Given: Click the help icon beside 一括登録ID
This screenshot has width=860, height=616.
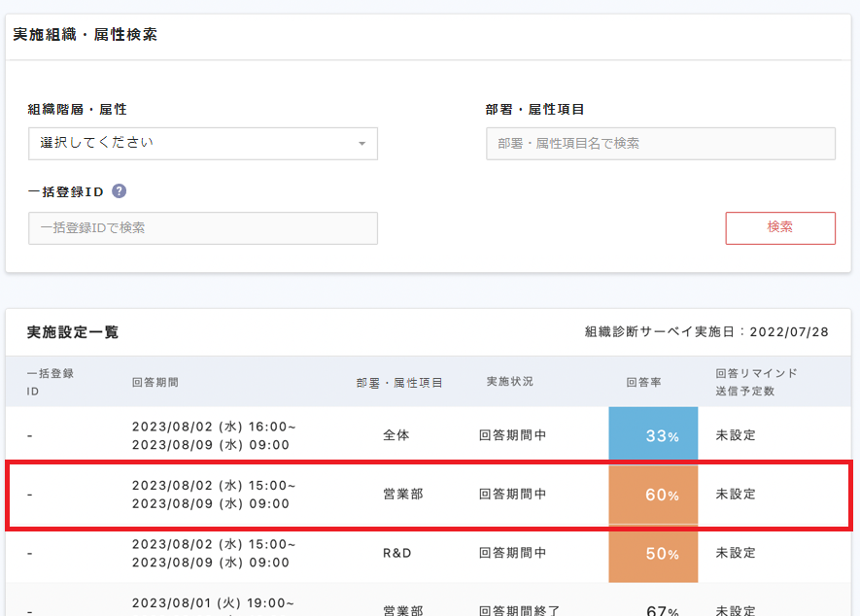Looking at the screenshot, I should pos(120,191).
